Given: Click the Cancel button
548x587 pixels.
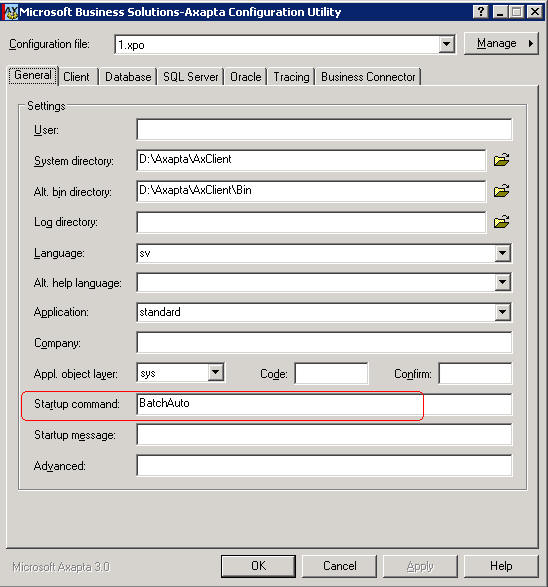Looking at the screenshot, I should tap(340, 566).
